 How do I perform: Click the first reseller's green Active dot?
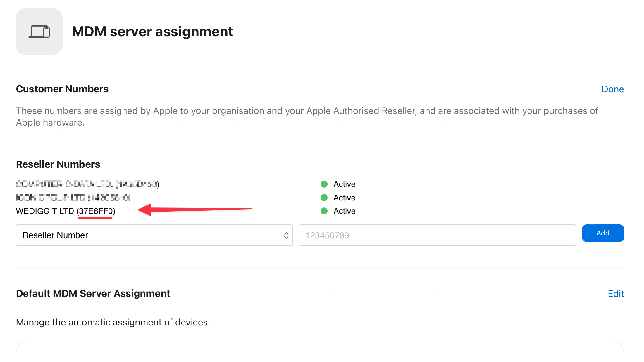[324, 184]
